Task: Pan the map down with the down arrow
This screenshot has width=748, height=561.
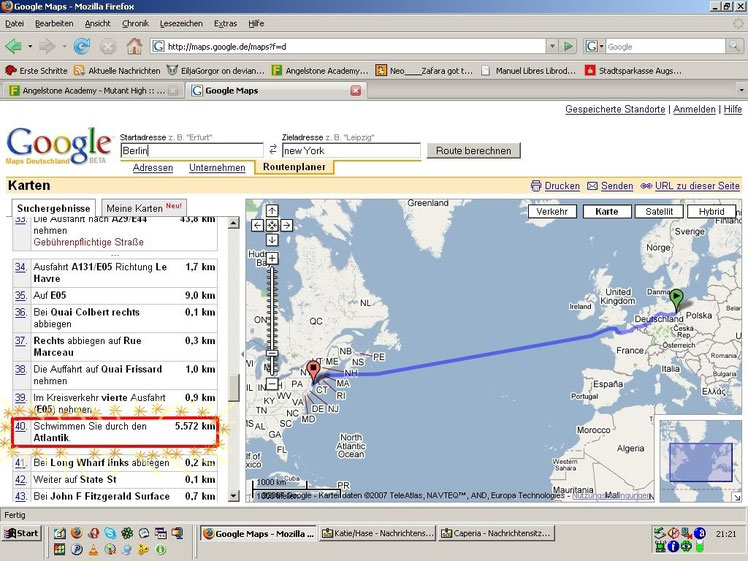Action: click(x=272, y=239)
